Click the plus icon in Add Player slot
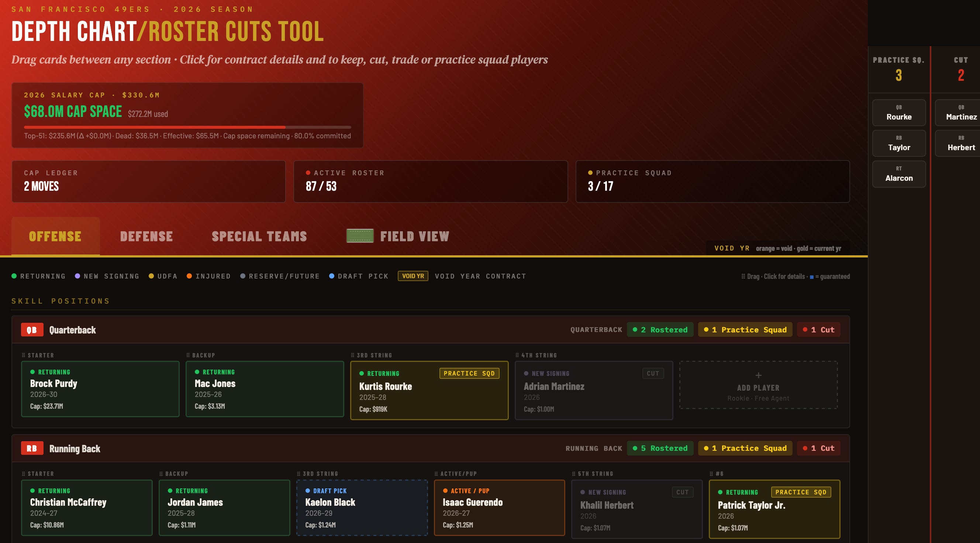Image resolution: width=980 pixels, height=543 pixels. click(758, 375)
